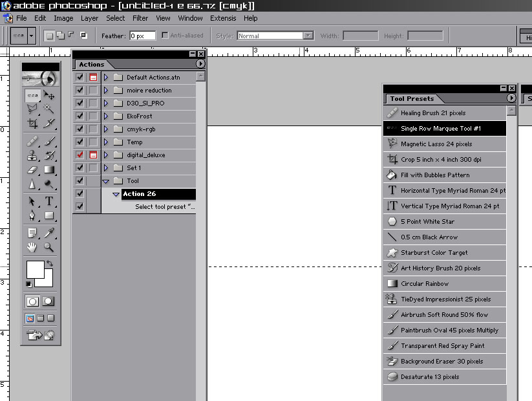Viewport: 532px width, 401px height.
Task: Toggle checkmark for EkoFrost set
Action: pyautogui.click(x=80, y=116)
